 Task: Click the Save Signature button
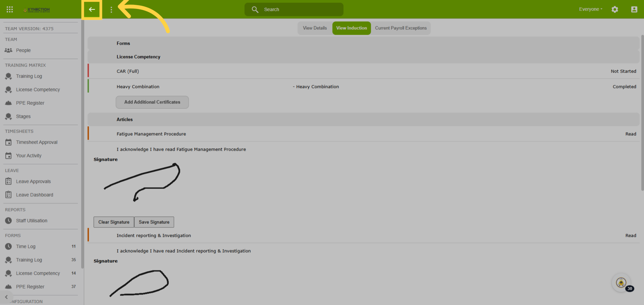tap(154, 222)
